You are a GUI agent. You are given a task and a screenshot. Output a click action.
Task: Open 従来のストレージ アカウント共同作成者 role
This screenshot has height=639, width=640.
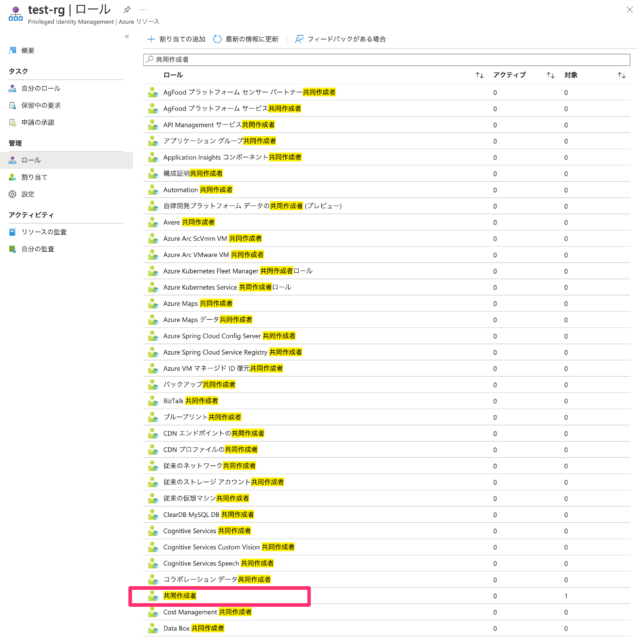coord(224,482)
